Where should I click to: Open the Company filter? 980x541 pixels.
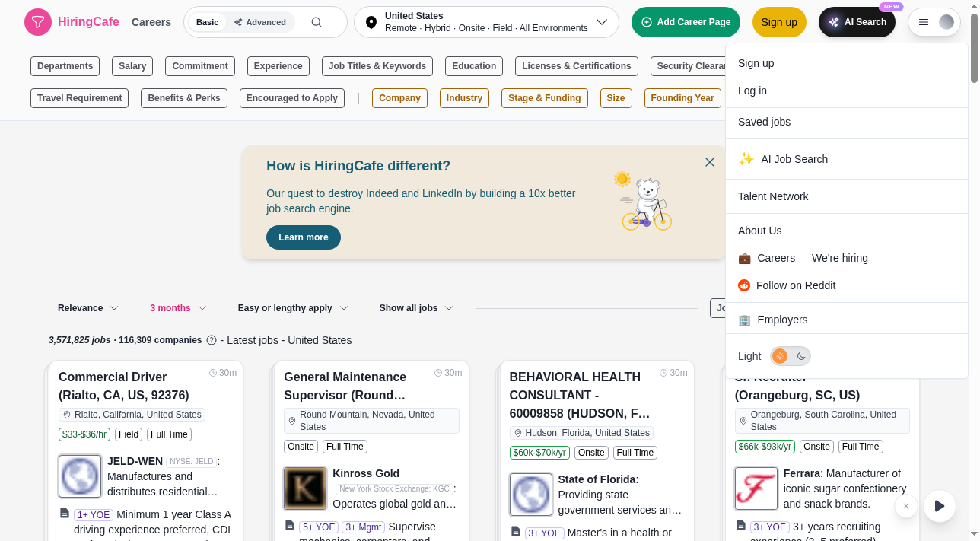coord(400,98)
